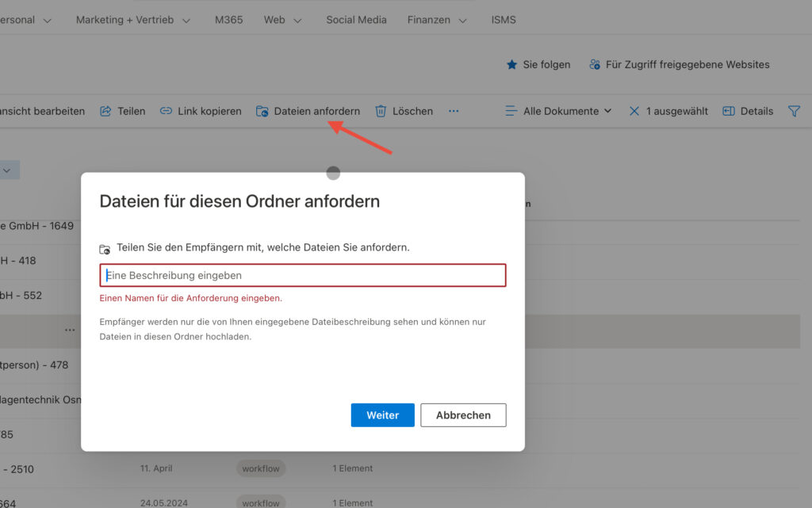This screenshot has height=508, width=812.
Task: Open the ISMS navigation item
Action: [504, 20]
